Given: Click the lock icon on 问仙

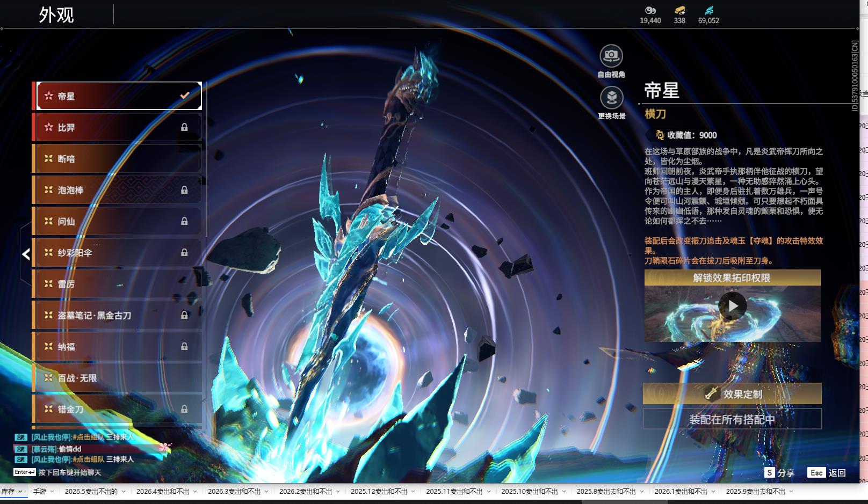Looking at the screenshot, I should [x=184, y=221].
